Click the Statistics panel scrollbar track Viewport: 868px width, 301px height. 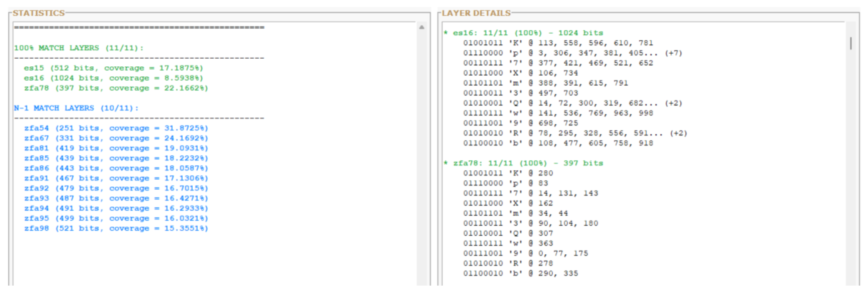coord(421,152)
